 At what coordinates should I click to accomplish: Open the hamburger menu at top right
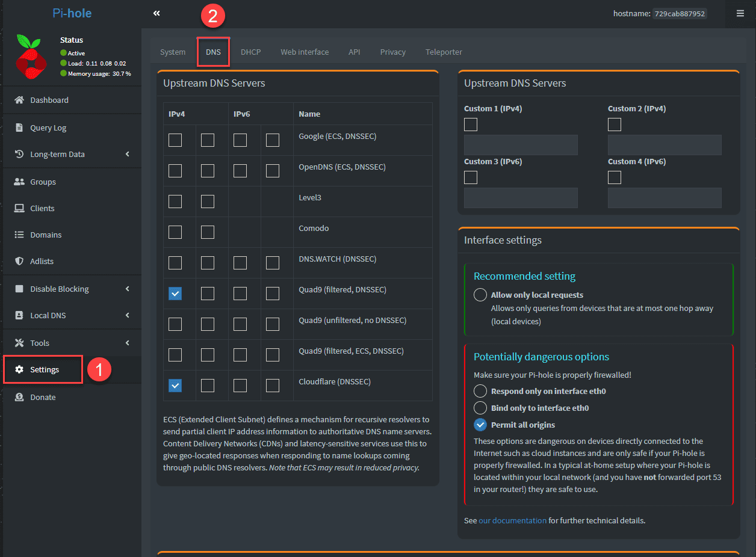(740, 13)
